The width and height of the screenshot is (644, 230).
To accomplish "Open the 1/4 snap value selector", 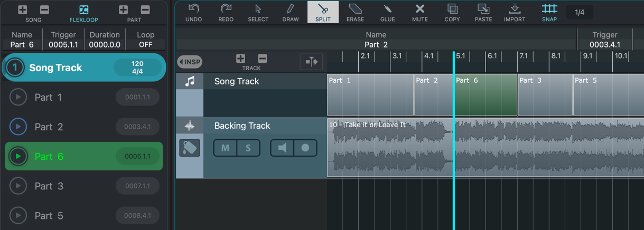I will point(579,12).
